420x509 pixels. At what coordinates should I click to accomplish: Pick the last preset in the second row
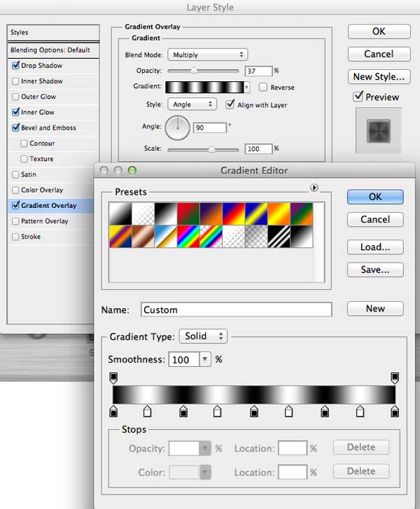[302, 237]
